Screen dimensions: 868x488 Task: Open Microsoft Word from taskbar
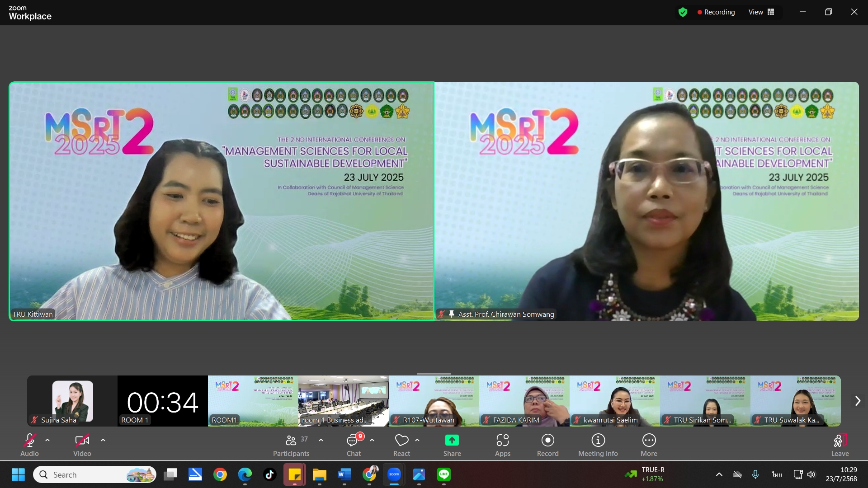[344, 474]
